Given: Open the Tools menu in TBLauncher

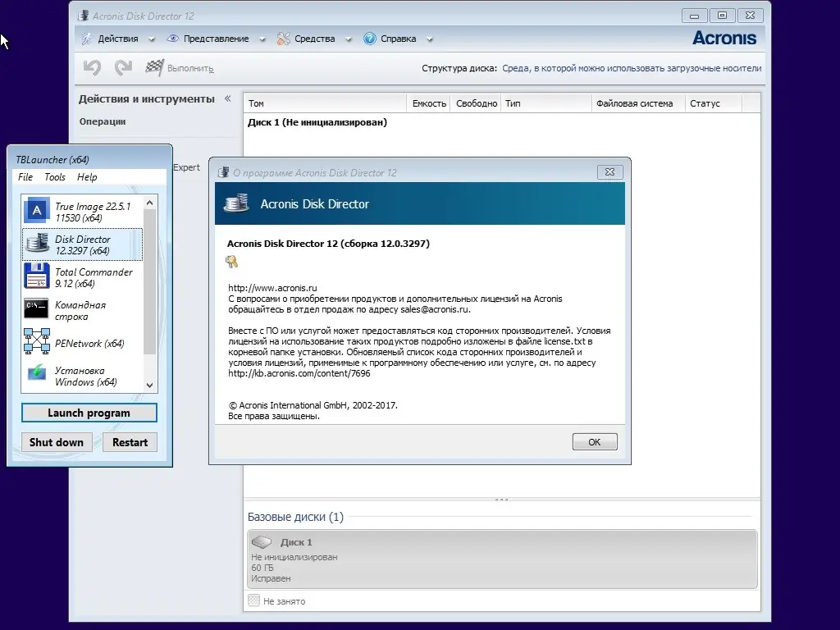Looking at the screenshot, I should click(54, 176).
